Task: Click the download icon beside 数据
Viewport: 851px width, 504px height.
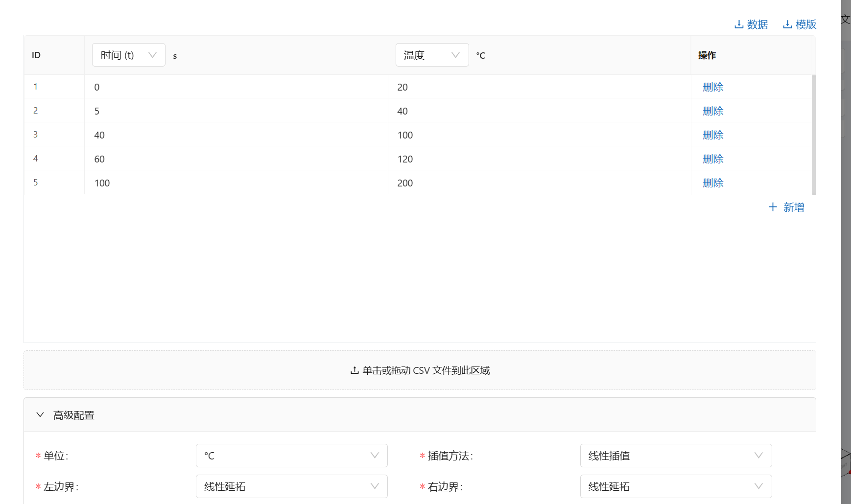Action: tap(739, 24)
